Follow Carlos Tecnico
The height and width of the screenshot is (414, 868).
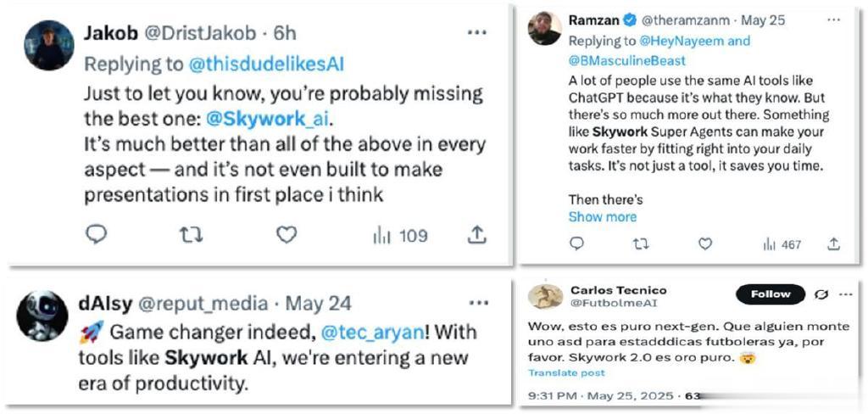click(770, 294)
